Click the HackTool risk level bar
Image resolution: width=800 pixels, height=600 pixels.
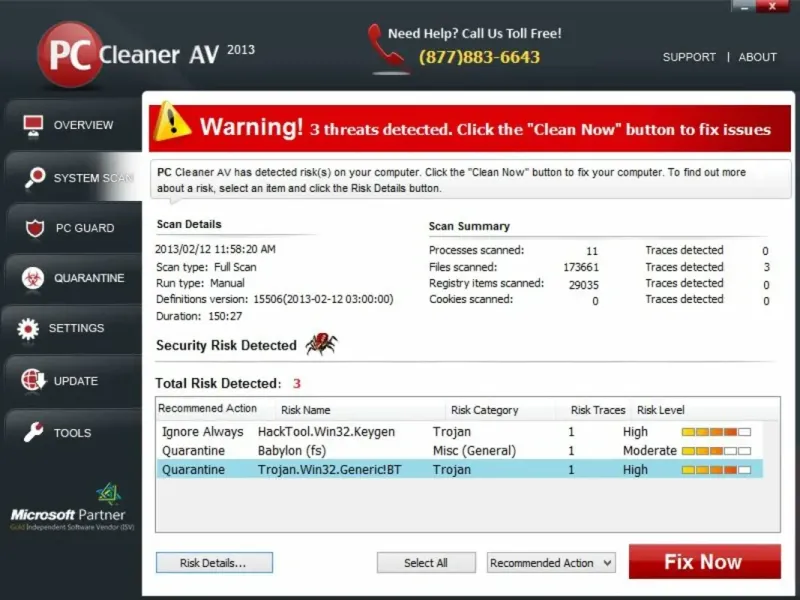(716, 432)
